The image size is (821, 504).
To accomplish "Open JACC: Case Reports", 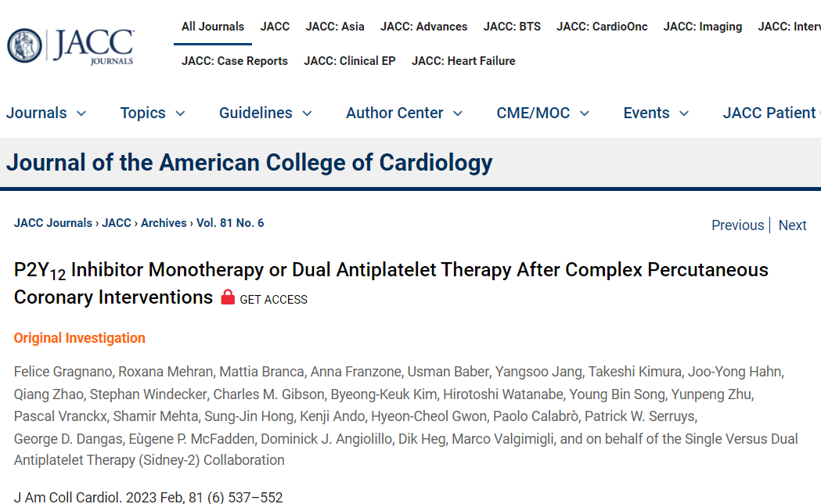I will 235,61.
